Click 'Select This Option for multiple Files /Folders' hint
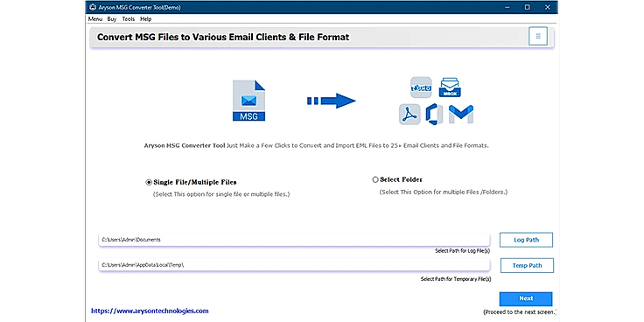644x322 pixels. point(443,192)
